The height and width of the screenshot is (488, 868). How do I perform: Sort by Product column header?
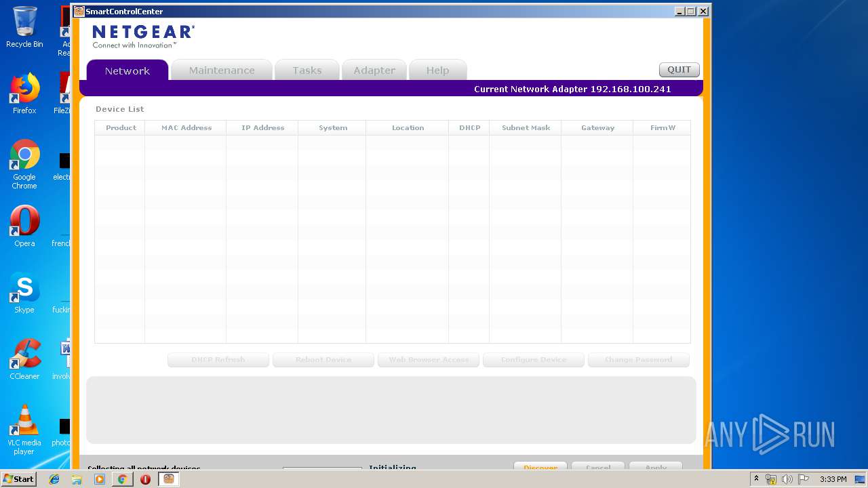pos(120,127)
